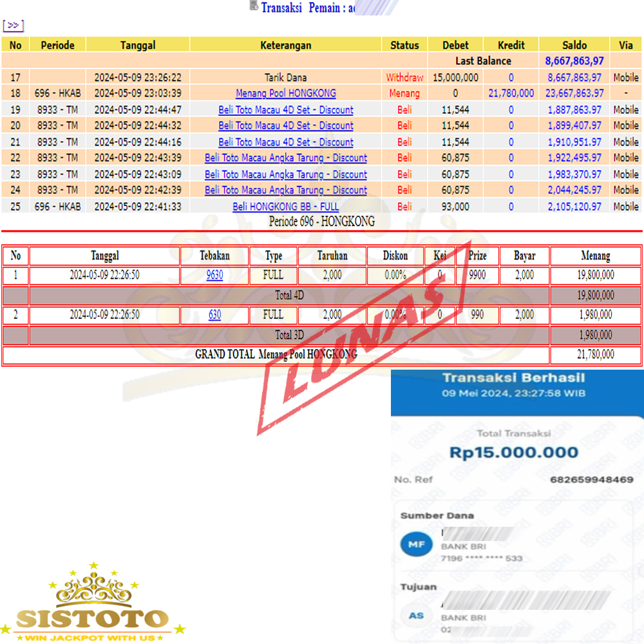Open Toto Macau Angka Tarung link in row 24

[285, 190]
